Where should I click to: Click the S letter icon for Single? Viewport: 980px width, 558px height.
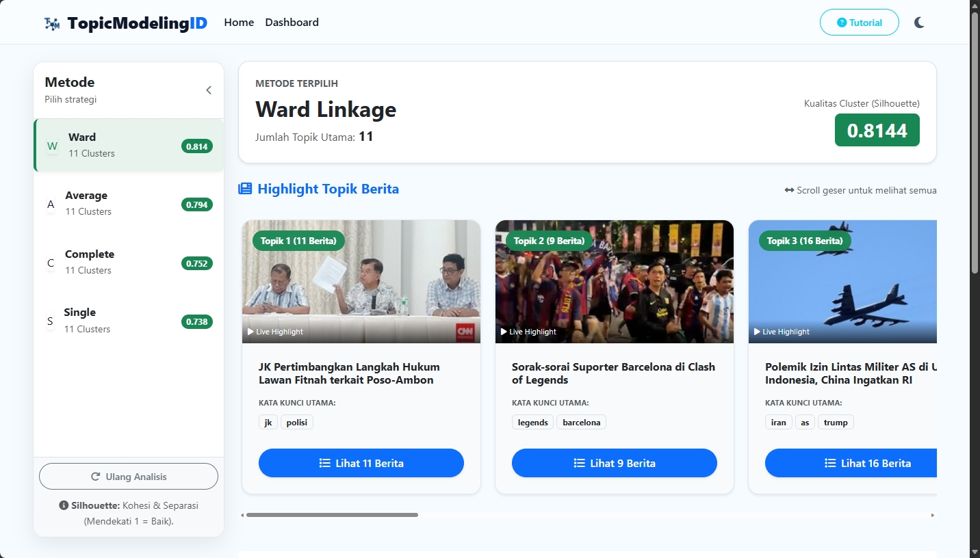pyautogui.click(x=50, y=321)
